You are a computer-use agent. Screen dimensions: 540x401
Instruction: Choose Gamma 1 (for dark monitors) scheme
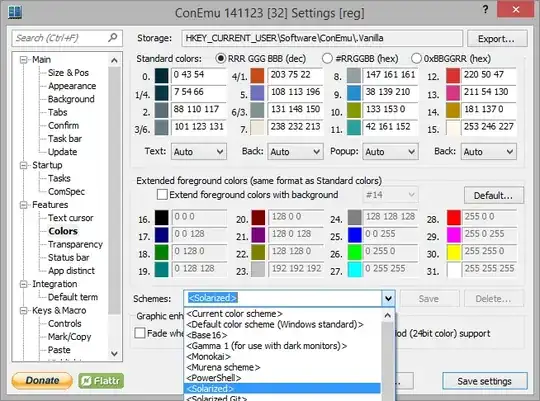(283, 346)
